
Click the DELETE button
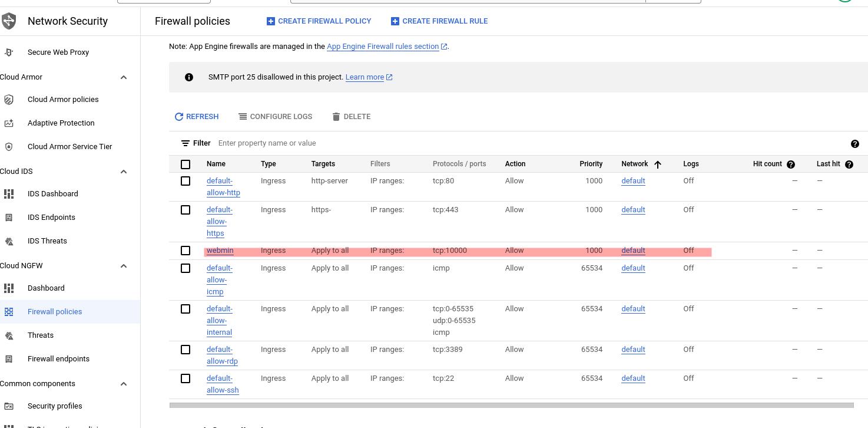tap(351, 117)
